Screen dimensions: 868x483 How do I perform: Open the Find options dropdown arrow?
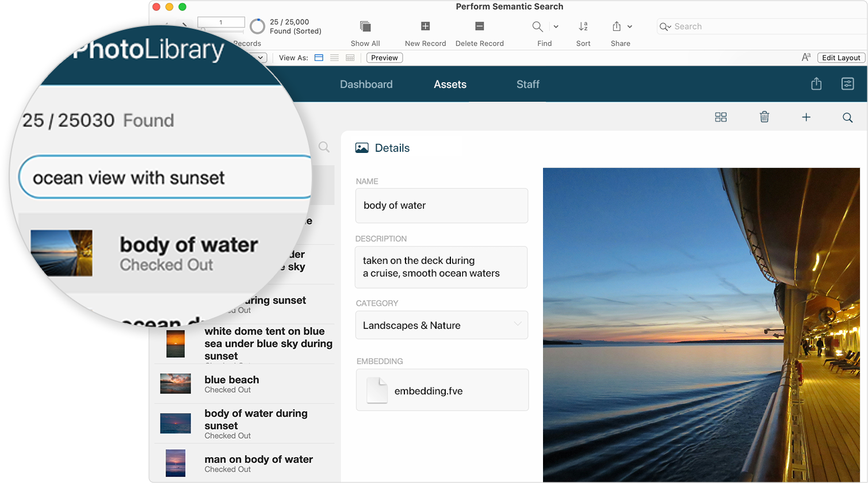coord(556,26)
